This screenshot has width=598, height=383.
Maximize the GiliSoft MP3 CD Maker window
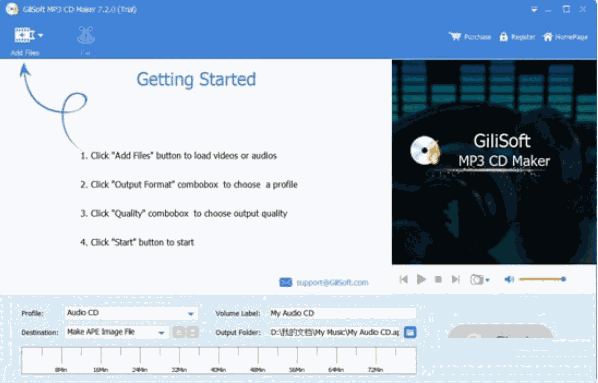click(566, 9)
